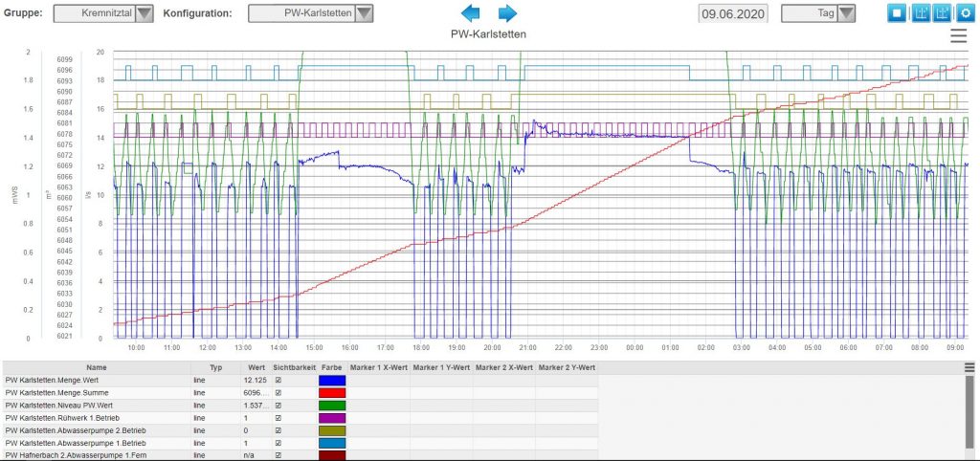Click the second chart marker icon
Screen dimensions: 980x461
[x=943, y=13]
